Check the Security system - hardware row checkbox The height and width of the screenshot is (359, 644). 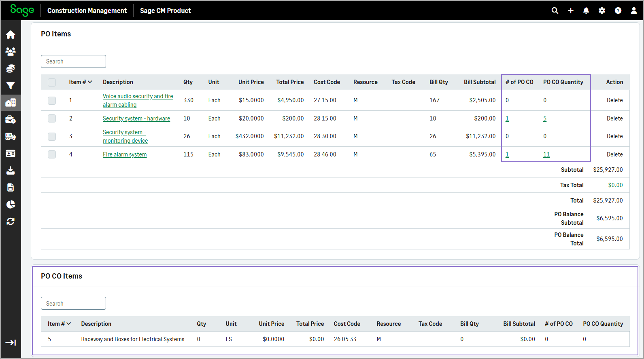52,118
